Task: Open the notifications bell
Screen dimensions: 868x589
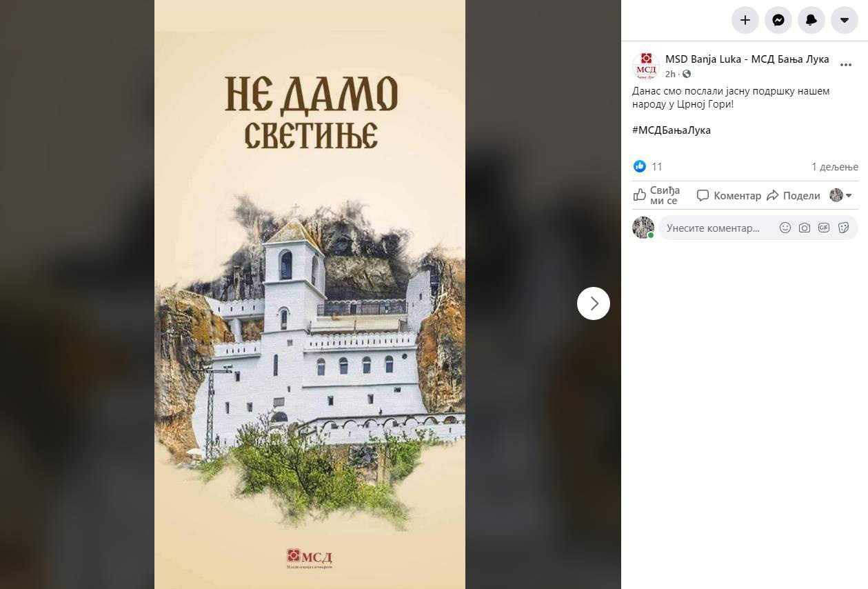Action: [811, 21]
